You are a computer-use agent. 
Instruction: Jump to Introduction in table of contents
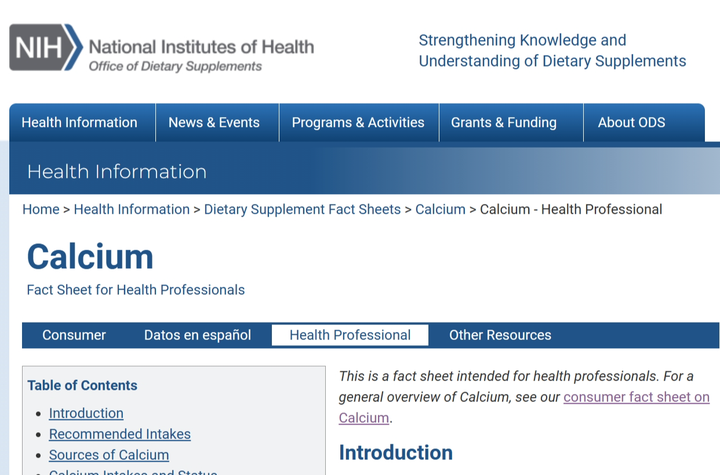tap(86, 413)
